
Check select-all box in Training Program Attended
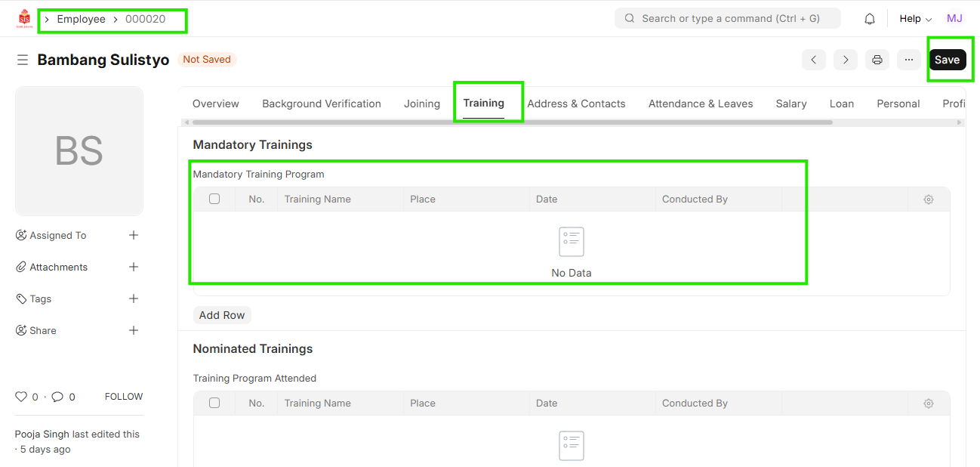(214, 403)
